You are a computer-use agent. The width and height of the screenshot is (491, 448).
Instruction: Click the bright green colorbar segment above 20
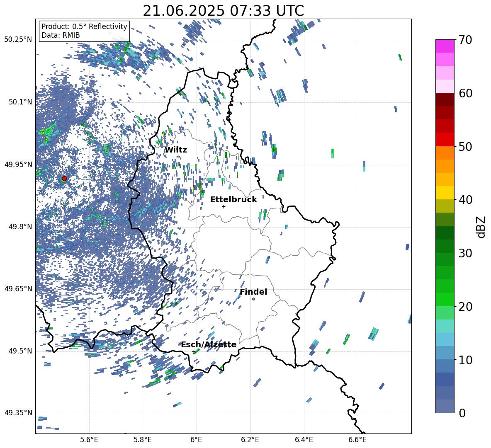[x=445, y=299]
